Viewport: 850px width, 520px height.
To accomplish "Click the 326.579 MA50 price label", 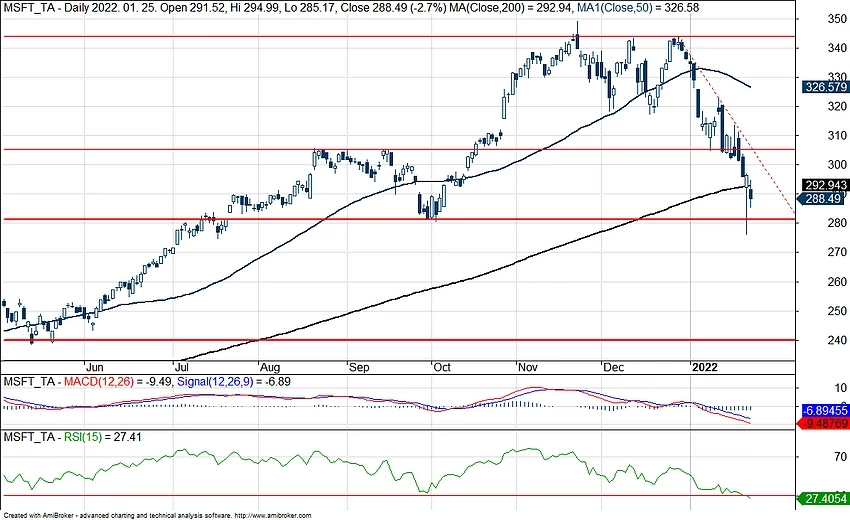I will 825,87.
